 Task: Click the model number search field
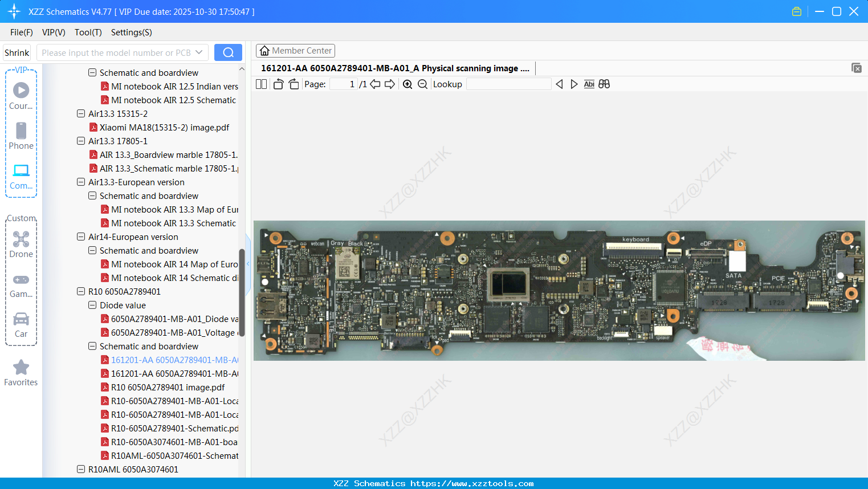tap(117, 52)
